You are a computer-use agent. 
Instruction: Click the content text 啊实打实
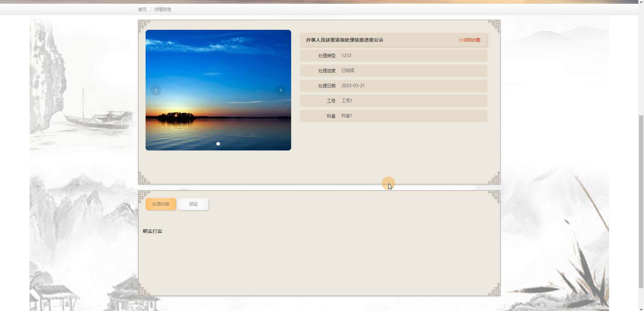tap(153, 231)
